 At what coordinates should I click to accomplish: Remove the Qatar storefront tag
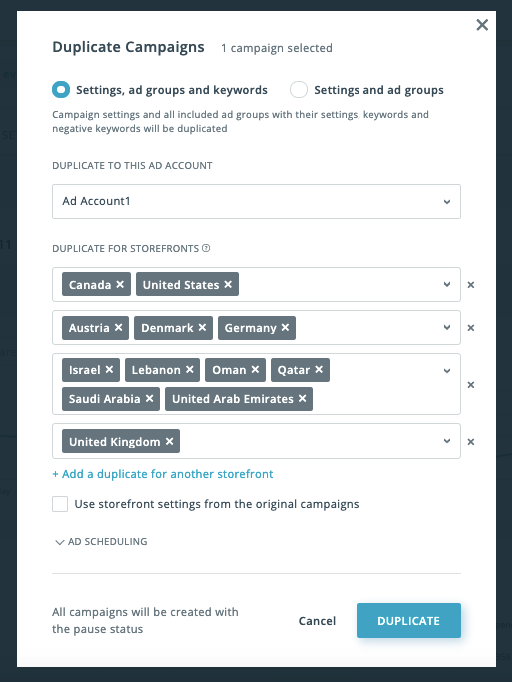[319, 370]
